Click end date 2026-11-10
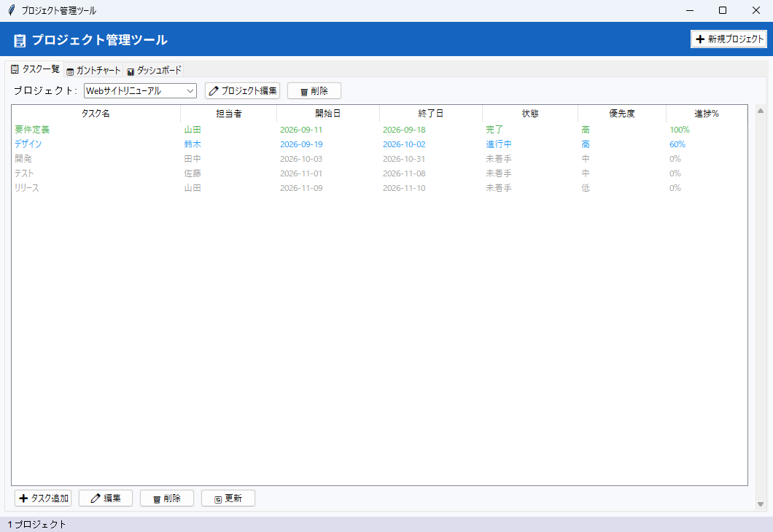773x532 pixels. pyautogui.click(x=404, y=188)
